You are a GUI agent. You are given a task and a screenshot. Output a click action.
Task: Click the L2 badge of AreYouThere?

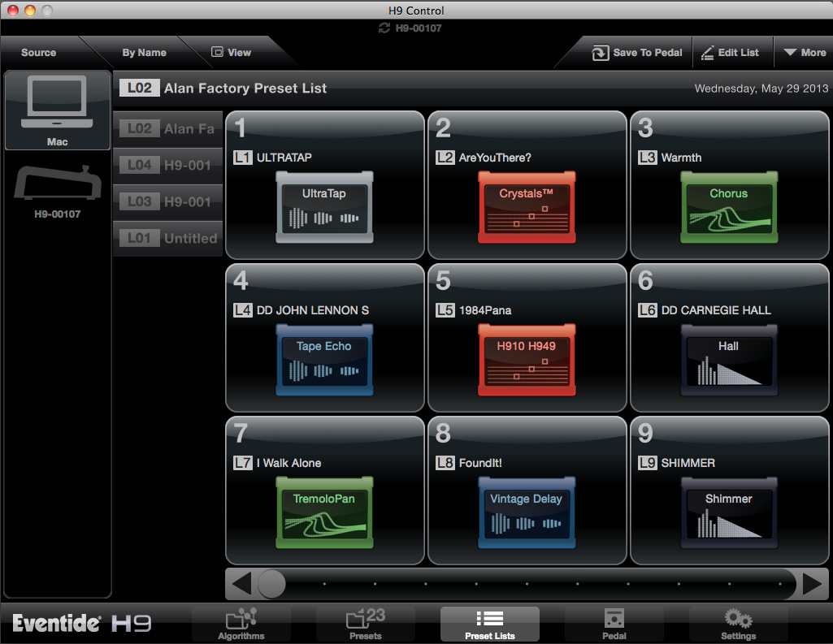445,158
